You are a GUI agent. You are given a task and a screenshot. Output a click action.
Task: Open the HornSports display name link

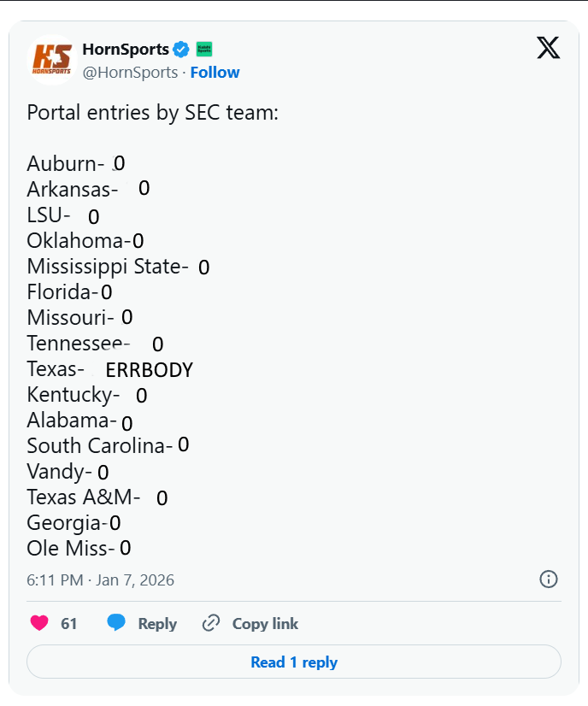[125, 49]
